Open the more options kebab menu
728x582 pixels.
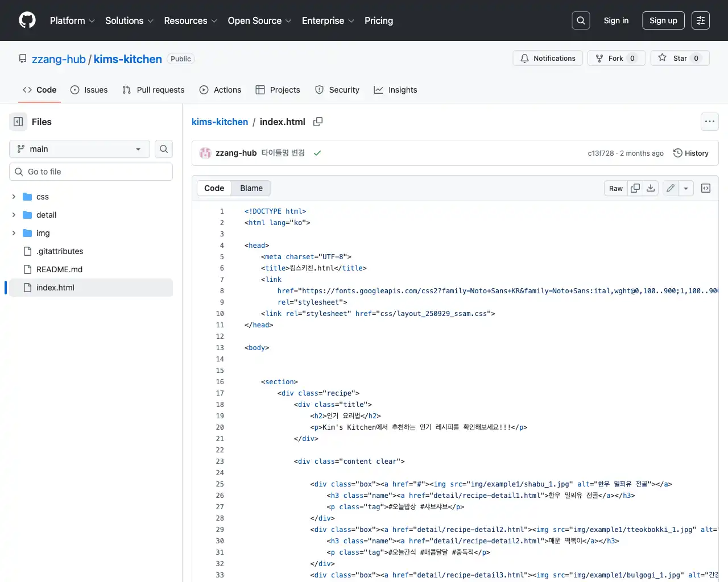[x=709, y=122]
